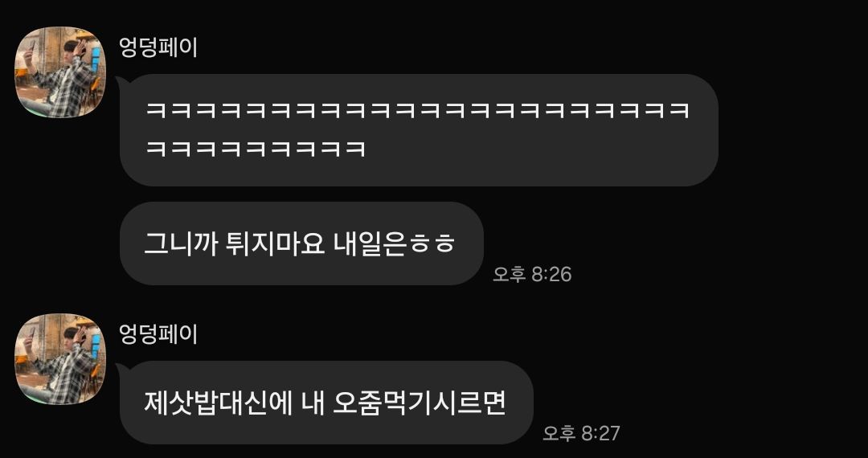This screenshot has height=458, width=868.
Task: Tap the upper 엉덩페이 sender name
Action: pyautogui.click(x=158, y=47)
